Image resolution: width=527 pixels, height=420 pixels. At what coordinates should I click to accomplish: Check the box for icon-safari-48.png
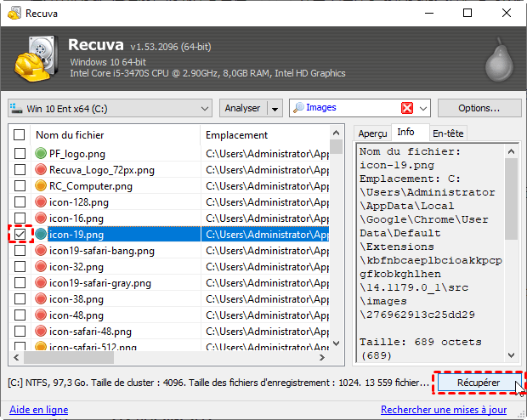click(x=20, y=332)
